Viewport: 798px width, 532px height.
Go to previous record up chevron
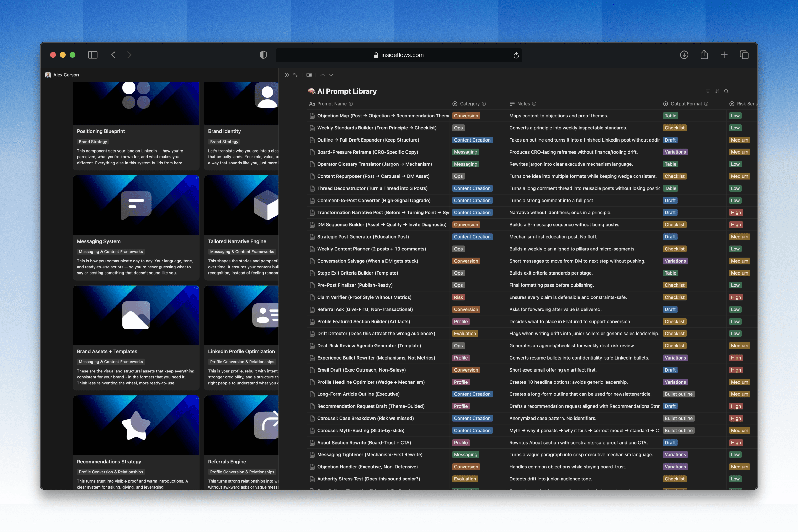322,75
